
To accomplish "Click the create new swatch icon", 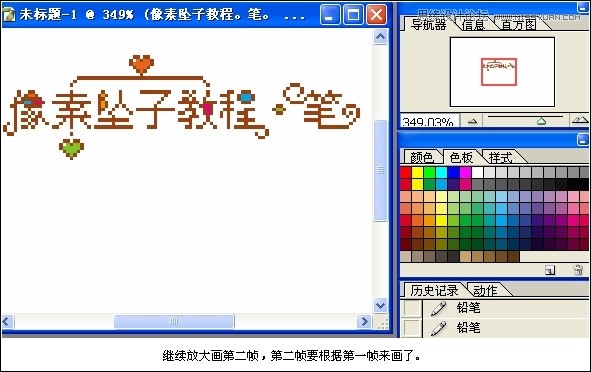I will click(550, 270).
